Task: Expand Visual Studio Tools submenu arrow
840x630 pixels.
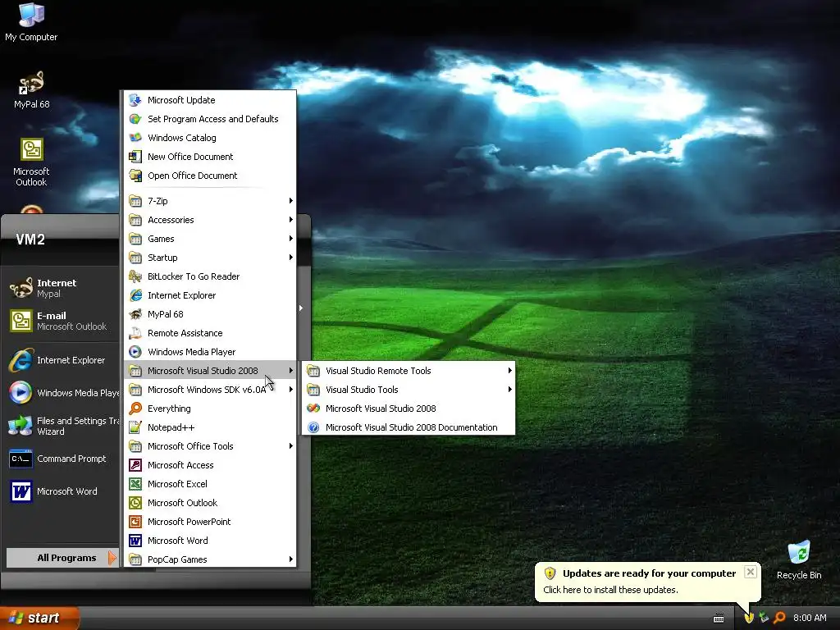Action: point(510,390)
